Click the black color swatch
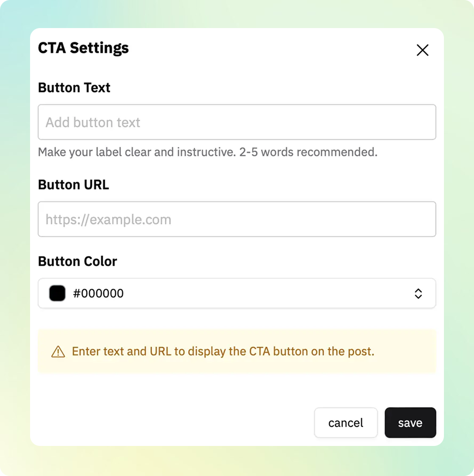This screenshot has width=474, height=476. (x=57, y=294)
